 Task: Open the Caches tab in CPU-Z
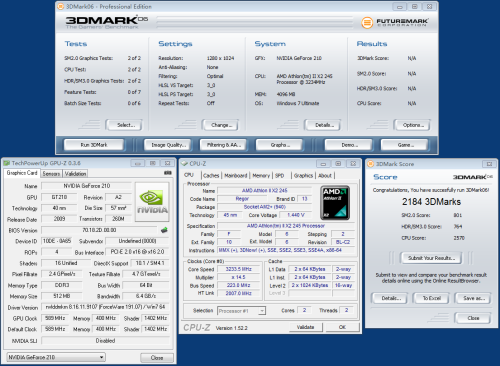(211, 175)
